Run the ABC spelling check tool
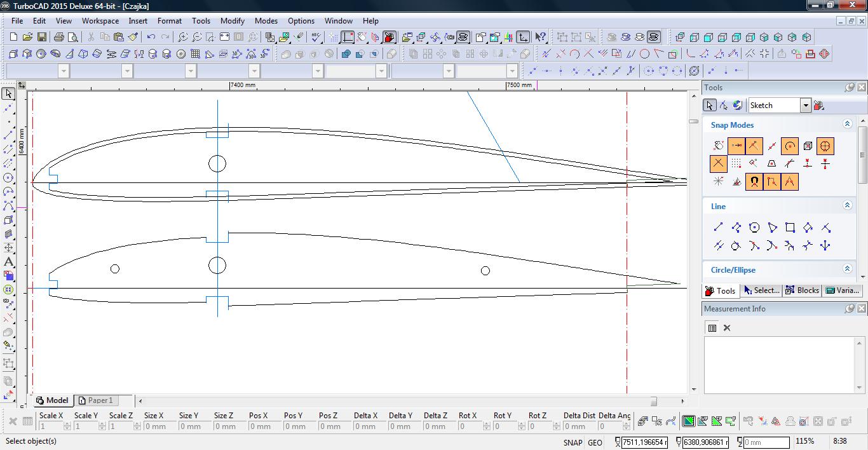The height and width of the screenshot is (450, 868). 316,37
